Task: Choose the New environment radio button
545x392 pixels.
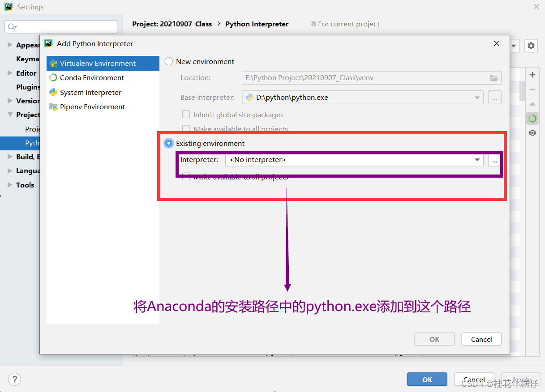Action: click(169, 61)
